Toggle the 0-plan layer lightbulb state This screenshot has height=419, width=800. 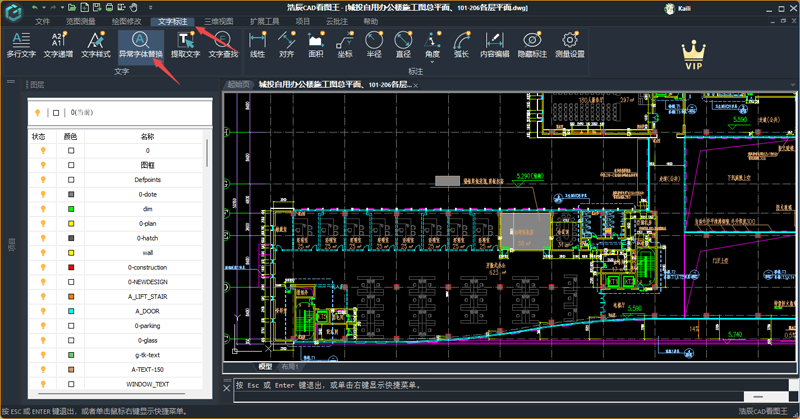[42, 223]
